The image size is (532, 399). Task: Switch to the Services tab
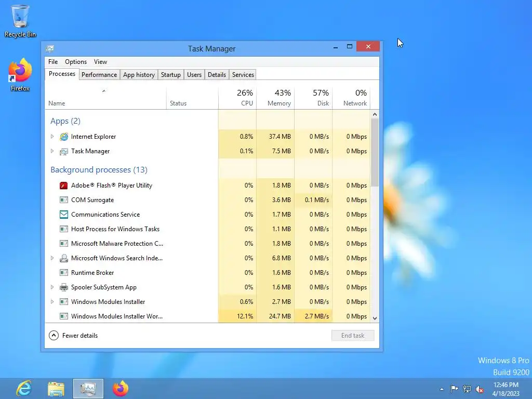tap(243, 75)
